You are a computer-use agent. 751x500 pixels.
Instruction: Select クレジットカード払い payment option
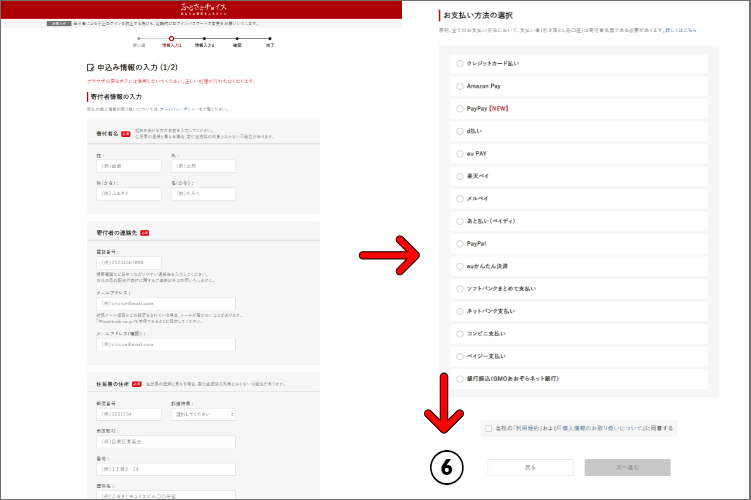pyautogui.click(x=460, y=63)
